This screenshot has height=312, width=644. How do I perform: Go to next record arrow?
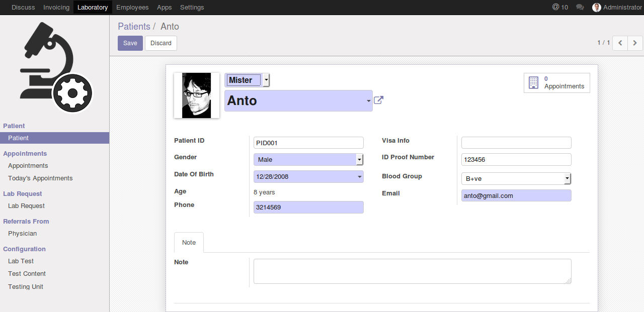(635, 43)
